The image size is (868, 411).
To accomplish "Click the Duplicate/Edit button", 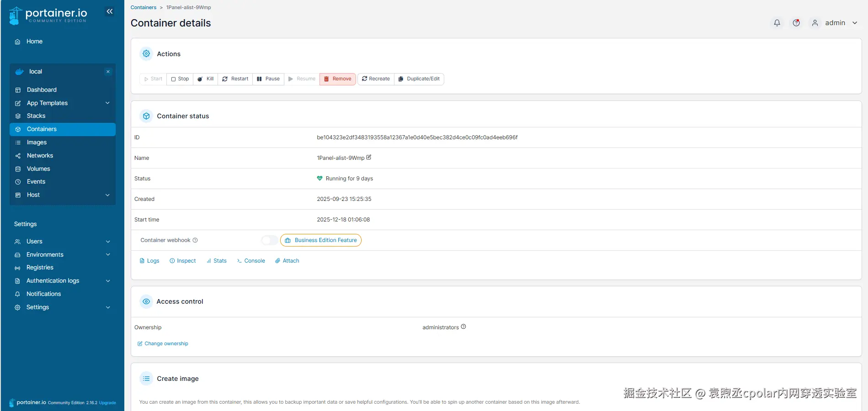I will coord(419,79).
